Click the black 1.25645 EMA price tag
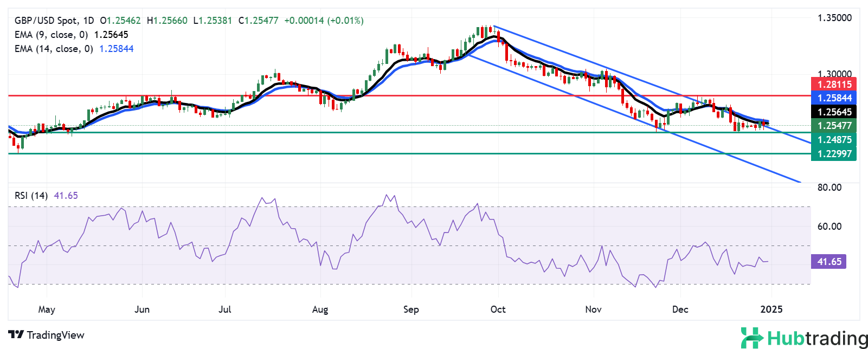868x349 pixels. (834, 112)
